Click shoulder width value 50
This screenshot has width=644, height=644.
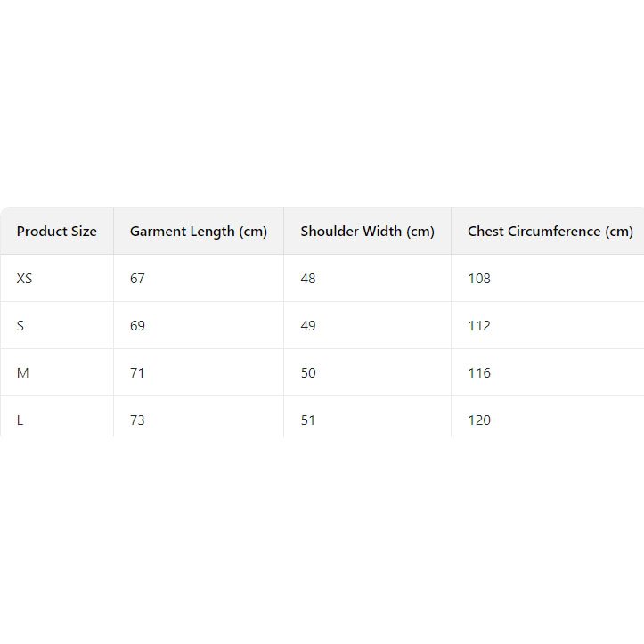(x=308, y=373)
